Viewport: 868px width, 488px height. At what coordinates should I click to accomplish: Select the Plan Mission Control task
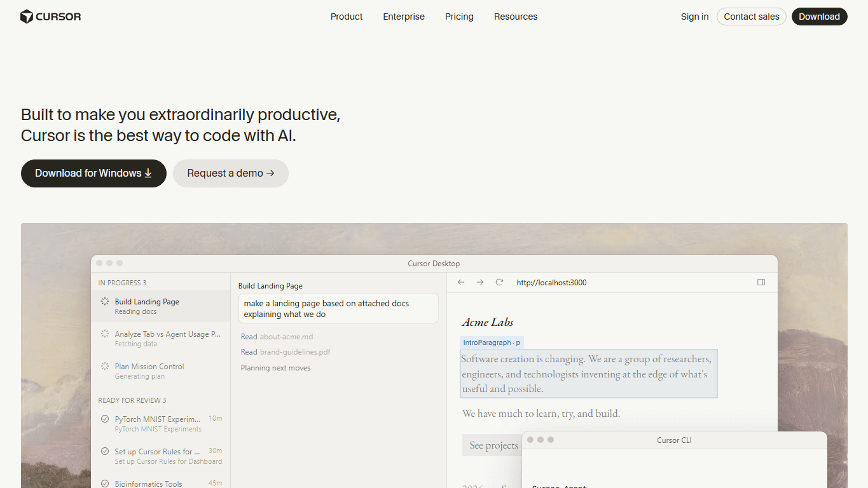coord(161,371)
